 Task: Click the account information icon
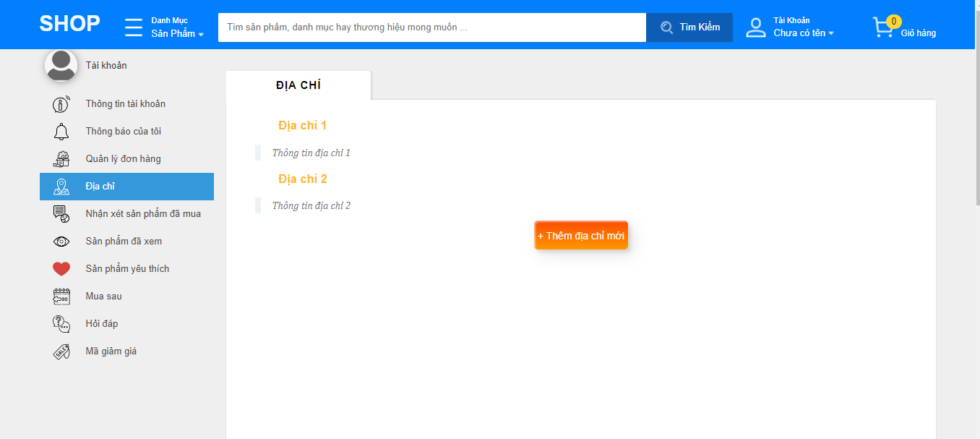61,104
